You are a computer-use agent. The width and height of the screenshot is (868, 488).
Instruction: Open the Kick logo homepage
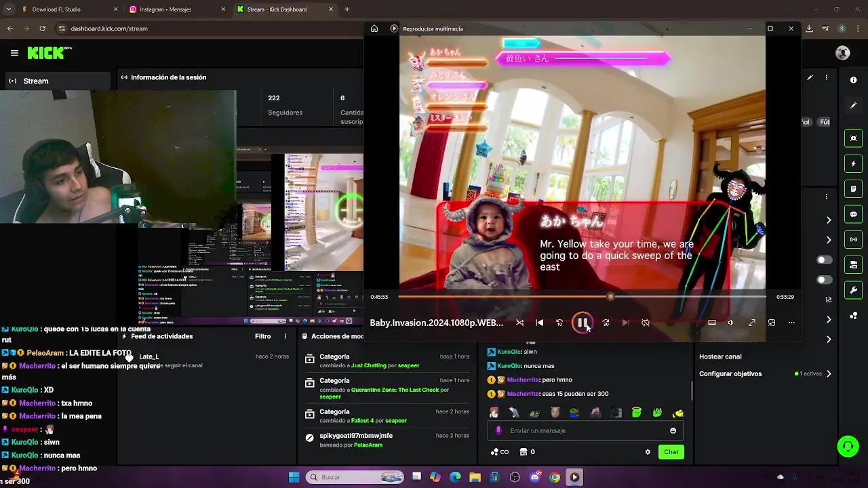49,52
